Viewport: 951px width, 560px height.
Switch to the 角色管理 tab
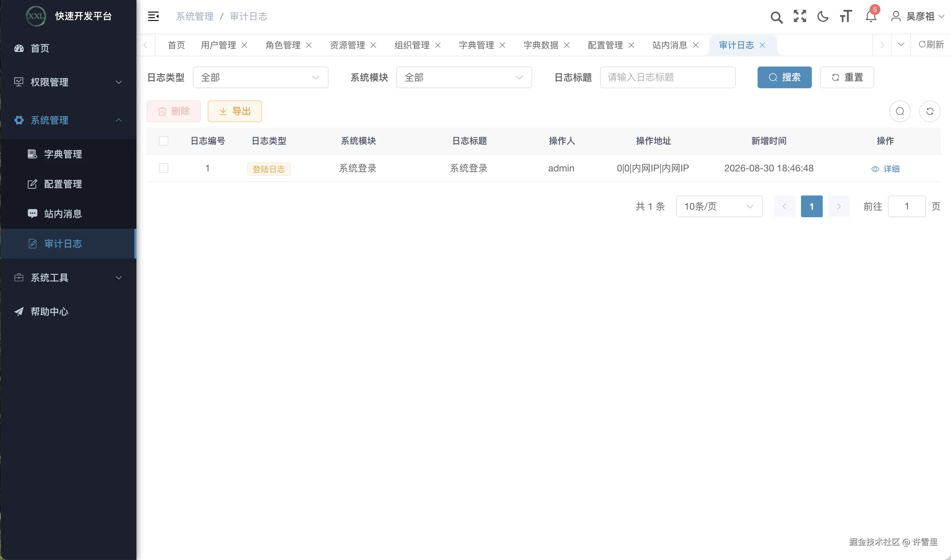point(283,45)
